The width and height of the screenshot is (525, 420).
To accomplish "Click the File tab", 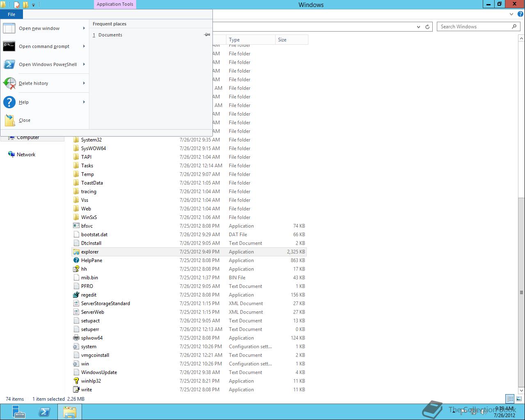I will (11, 14).
